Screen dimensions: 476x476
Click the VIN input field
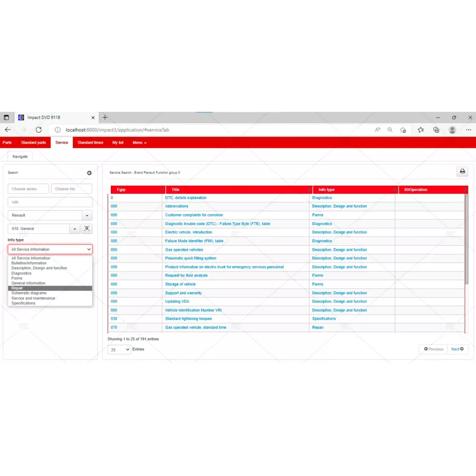click(x=50, y=202)
